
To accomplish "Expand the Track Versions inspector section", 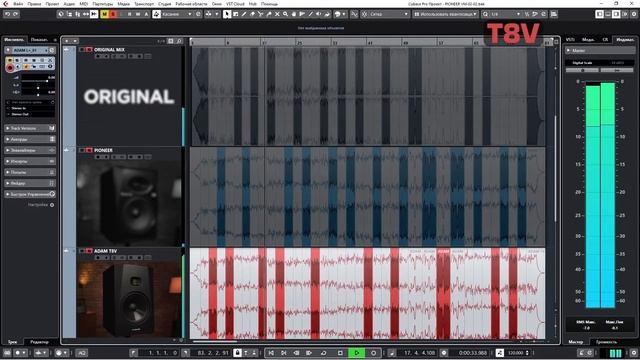I will [x=30, y=128].
